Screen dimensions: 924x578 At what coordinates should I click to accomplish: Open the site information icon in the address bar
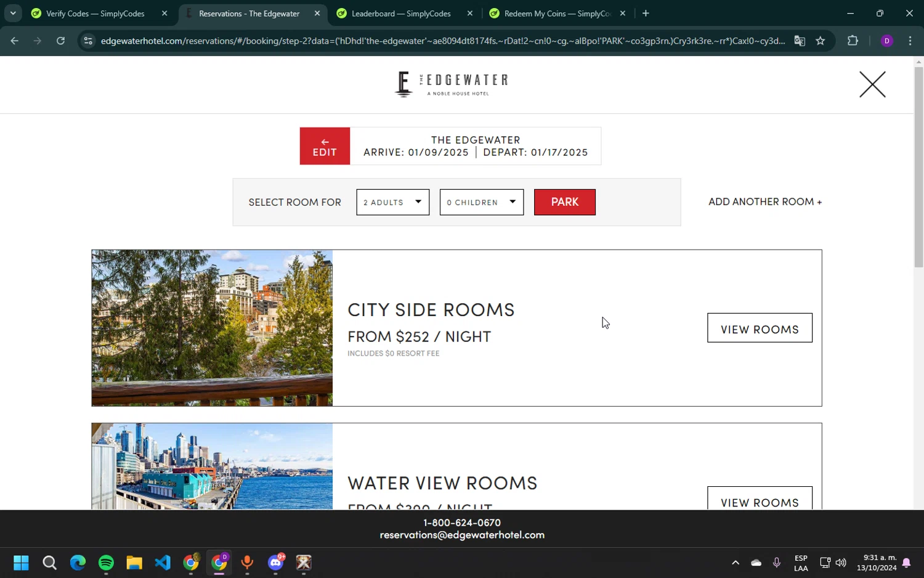pos(88,41)
